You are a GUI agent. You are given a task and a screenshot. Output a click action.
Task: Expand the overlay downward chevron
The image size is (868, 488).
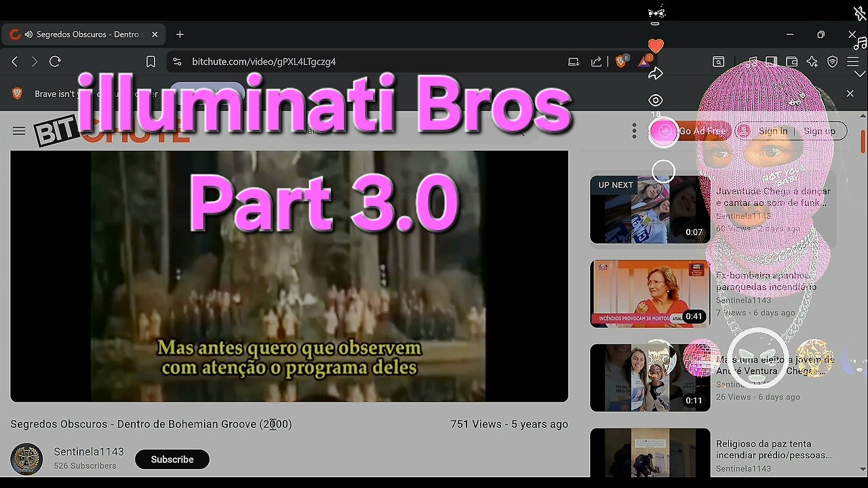coord(860,73)
